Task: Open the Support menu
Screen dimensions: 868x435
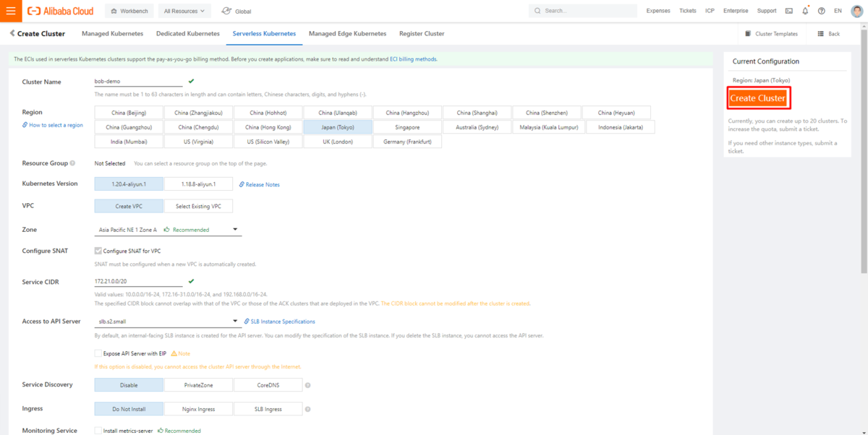Action: [767, 11]
